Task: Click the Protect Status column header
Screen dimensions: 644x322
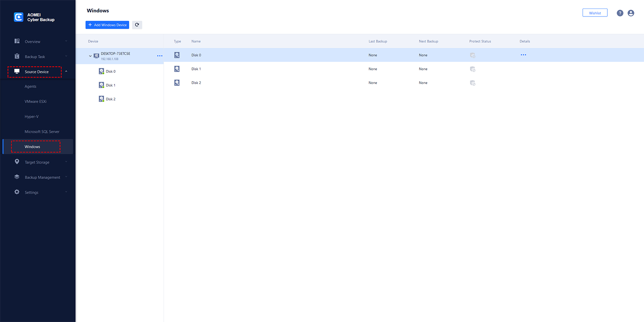Action: (x=480, y=41)
